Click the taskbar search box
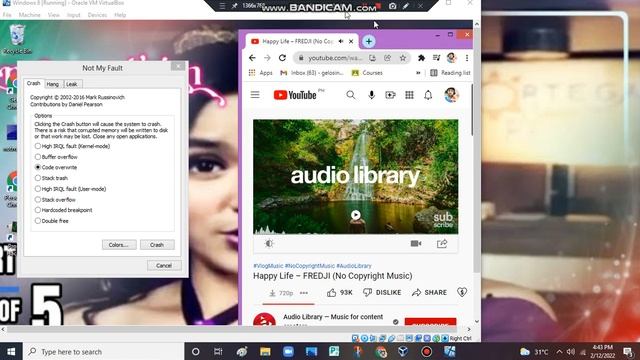640x360 pixels. (104, 351)
